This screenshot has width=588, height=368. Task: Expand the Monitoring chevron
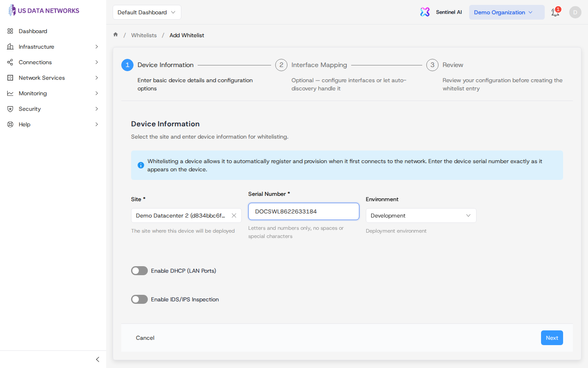pyautogui.click(x=97, y=93)
